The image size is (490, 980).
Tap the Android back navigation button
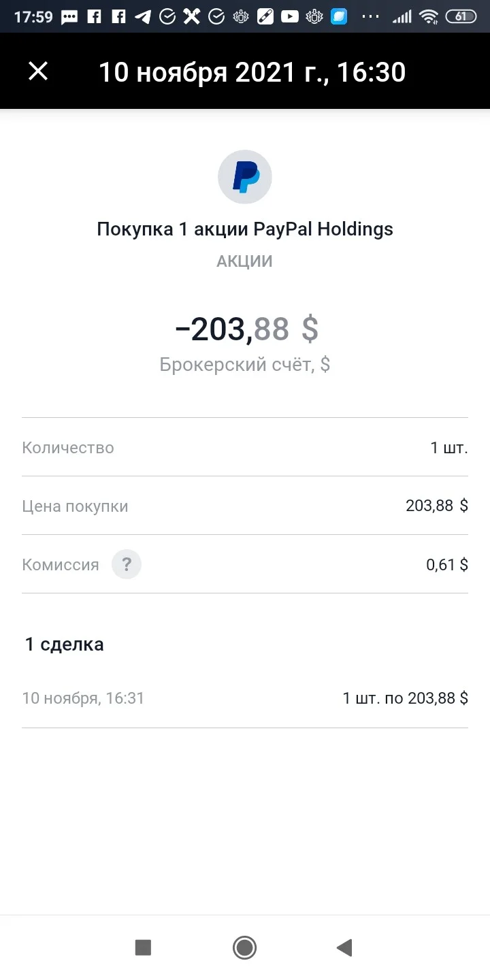pyautogui.click(x=344, y=947)
